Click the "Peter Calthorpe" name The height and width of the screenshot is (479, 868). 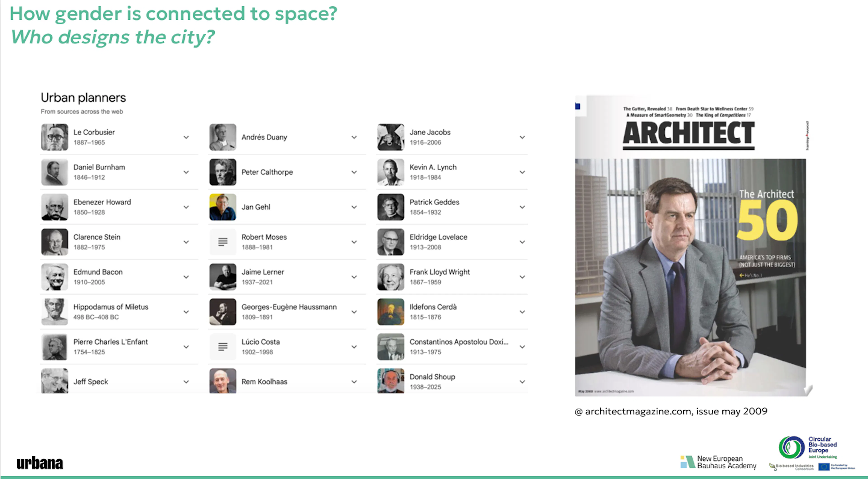pos(267,172)
